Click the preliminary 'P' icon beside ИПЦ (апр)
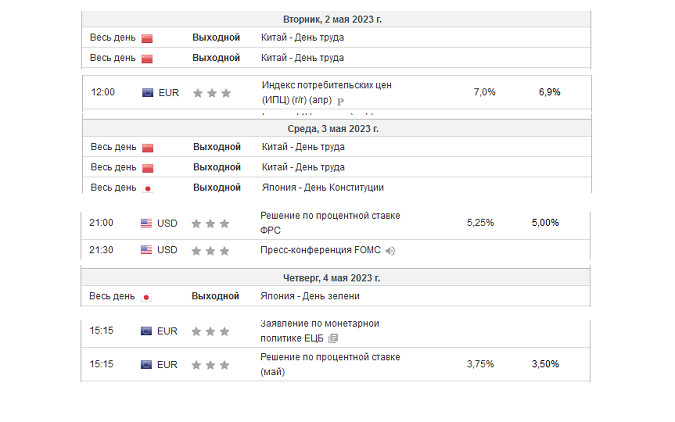Screen dimensions: 675x422 (x=341, y=101)
